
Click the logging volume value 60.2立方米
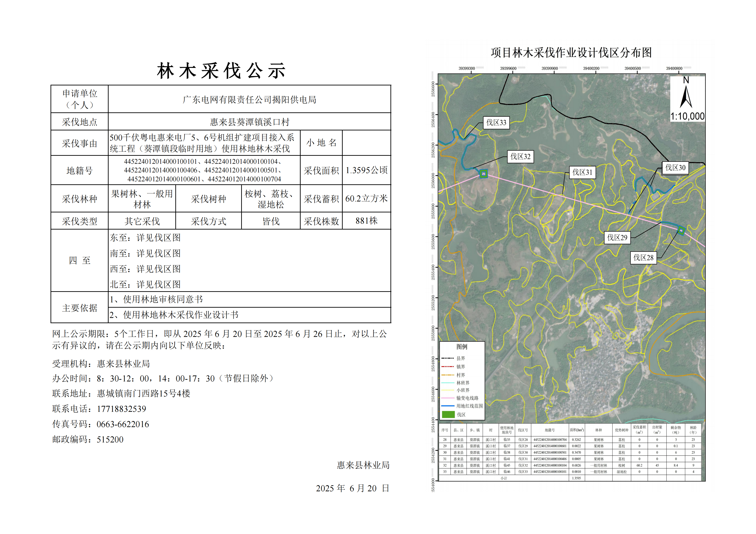[366, 198]
